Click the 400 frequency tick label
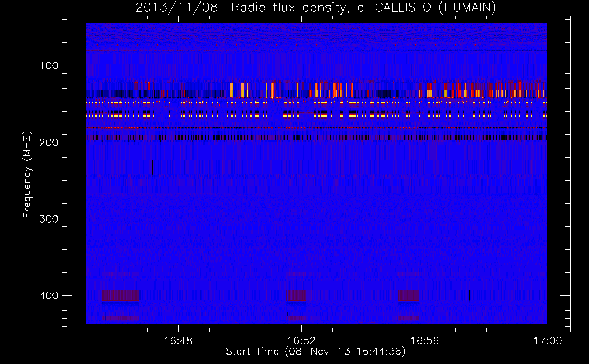589x364 pixels. (49, 296)
